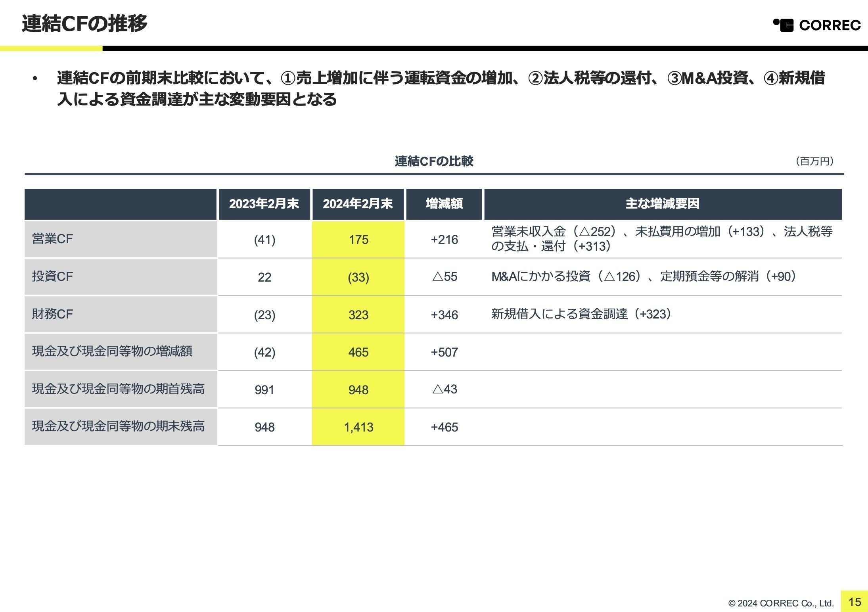Viewport: 868px width, 612px height.
Task: Click the +346 change value
Action: point(444,315)
